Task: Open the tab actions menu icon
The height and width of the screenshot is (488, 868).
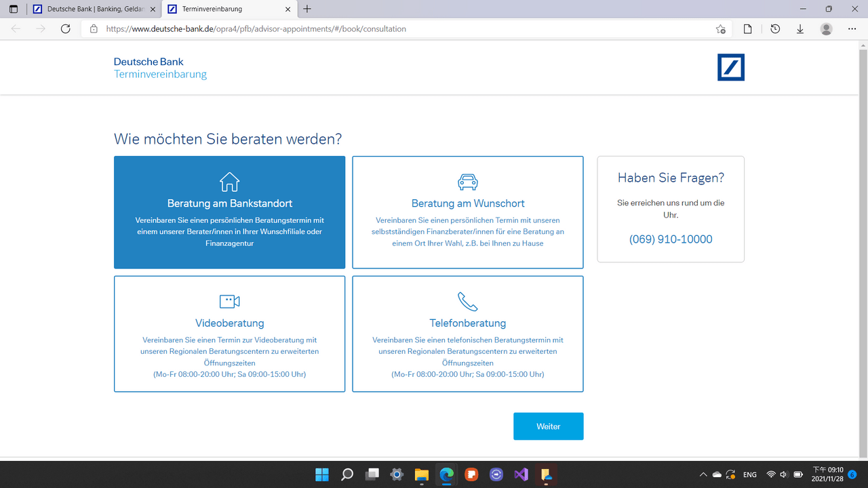Action: coord(13,9)
